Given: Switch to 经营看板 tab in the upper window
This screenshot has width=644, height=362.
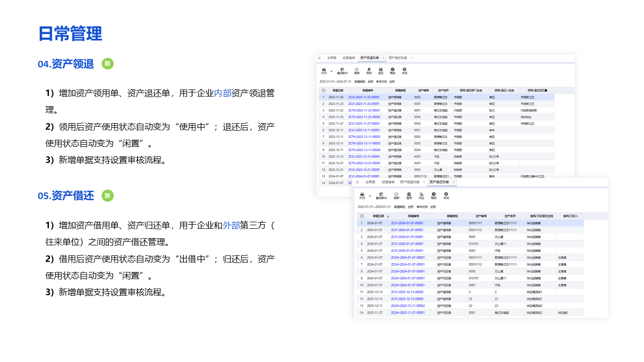Looking at the screenshot, I should pos(349,58).
